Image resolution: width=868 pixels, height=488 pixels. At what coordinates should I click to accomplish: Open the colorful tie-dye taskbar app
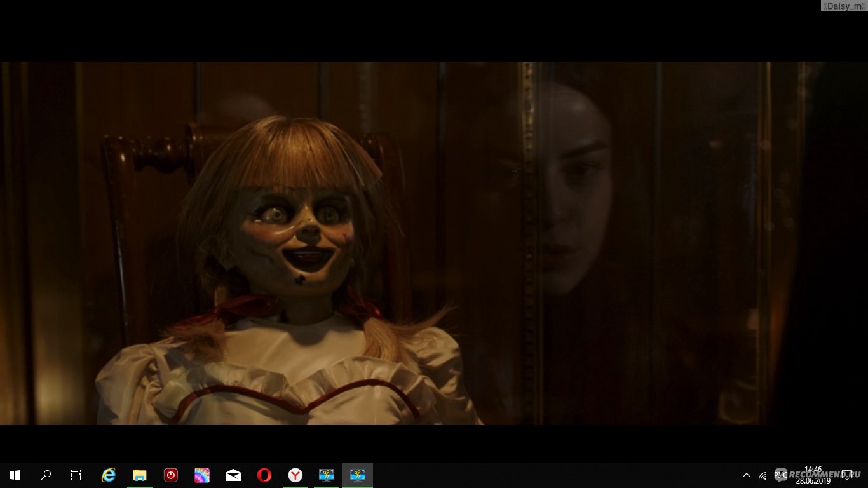coord(202,475)
